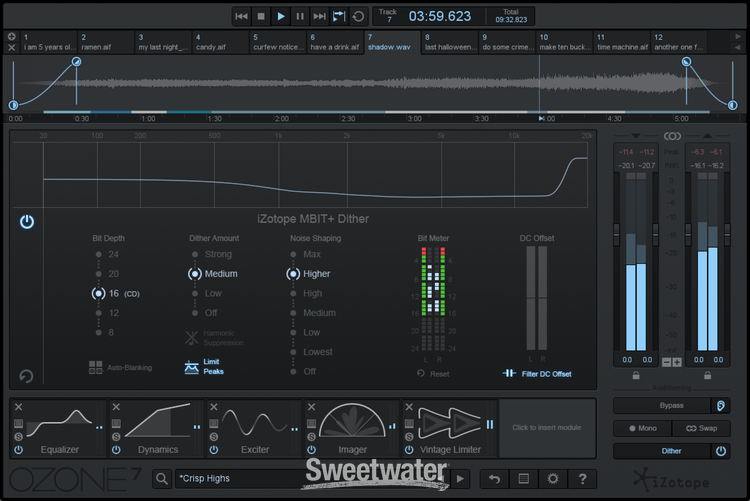Viewport: 750px width, 501px height.
Task: Open history list icon
Action: [x=524, y=479]
